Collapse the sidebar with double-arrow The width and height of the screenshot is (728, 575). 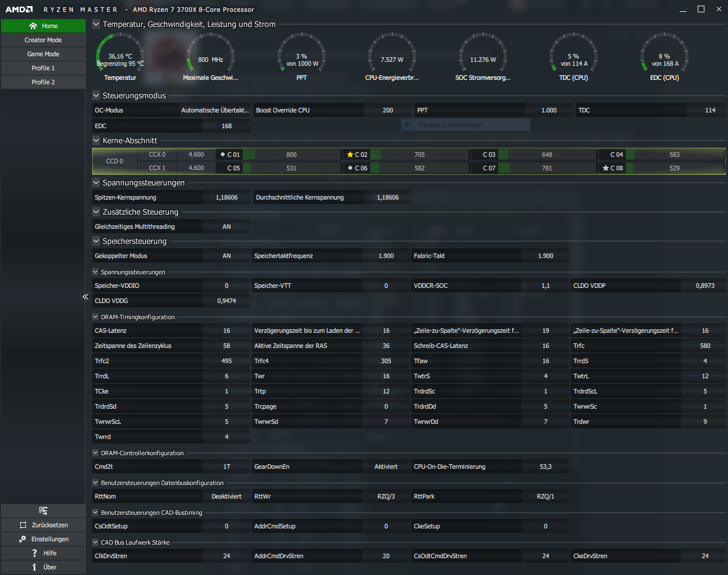click(x=85, y=297)
